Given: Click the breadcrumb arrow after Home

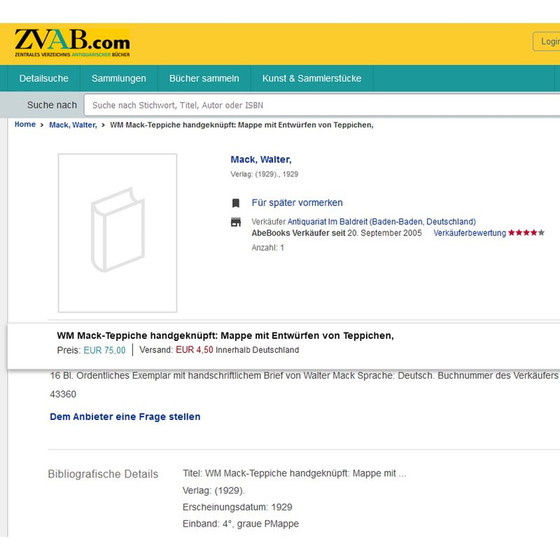Looking at the screenshot, I should coord(42,125).
